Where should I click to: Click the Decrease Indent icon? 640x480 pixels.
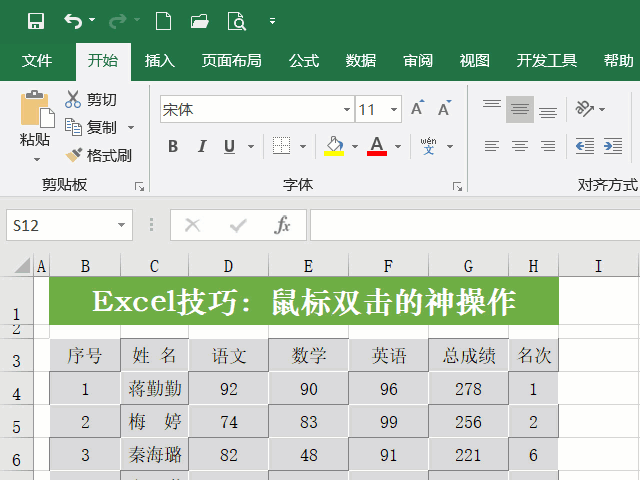584,146
